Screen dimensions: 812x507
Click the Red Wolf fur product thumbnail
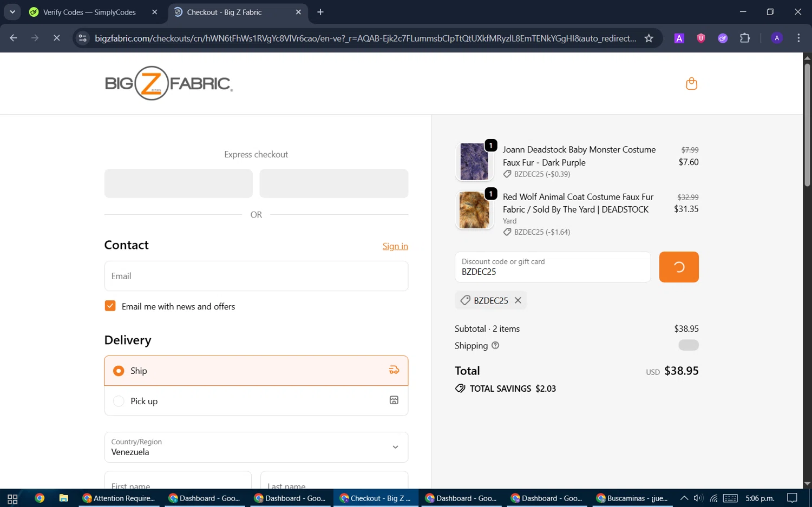pos(474,210)
